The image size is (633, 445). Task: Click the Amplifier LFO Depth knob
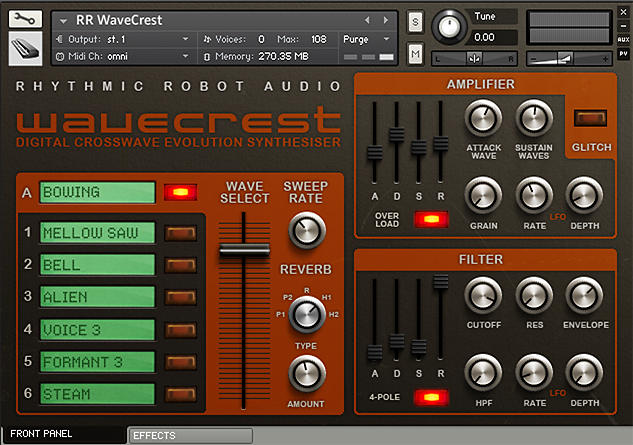pos(584,195)
